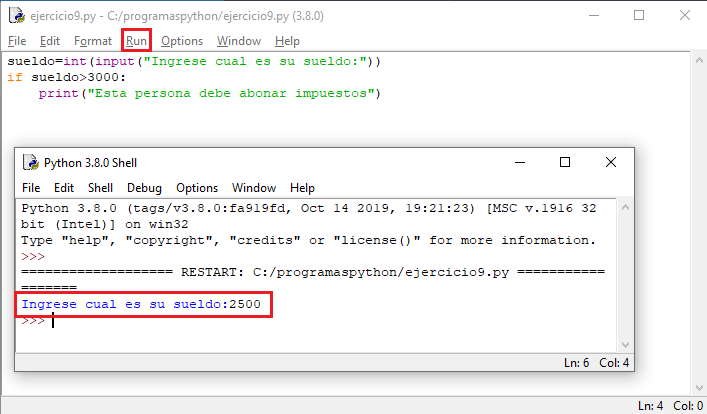Open the editor window's Options menu

182,41
